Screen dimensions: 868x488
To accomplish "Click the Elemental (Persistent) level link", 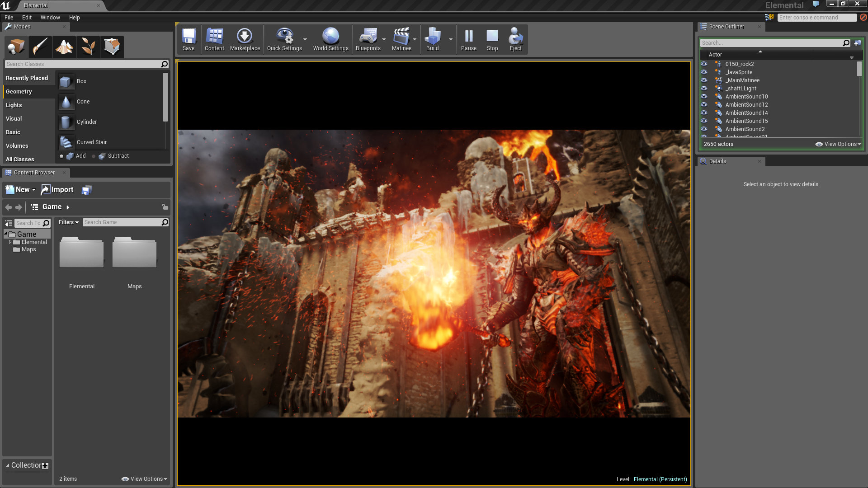I will (660, 479).
